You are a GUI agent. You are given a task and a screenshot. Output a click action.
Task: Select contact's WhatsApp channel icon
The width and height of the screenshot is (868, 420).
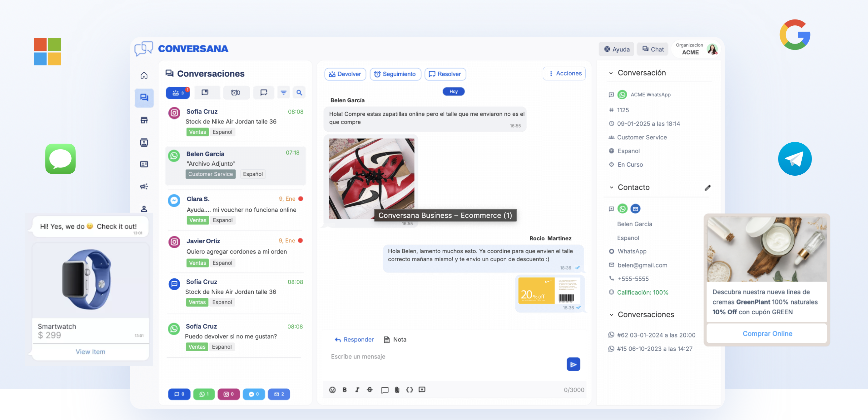tap(623, 208)
